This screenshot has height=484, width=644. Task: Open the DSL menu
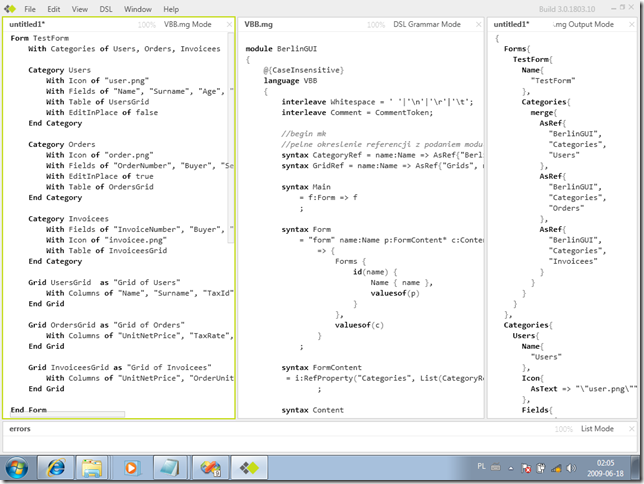pos(106,8)
